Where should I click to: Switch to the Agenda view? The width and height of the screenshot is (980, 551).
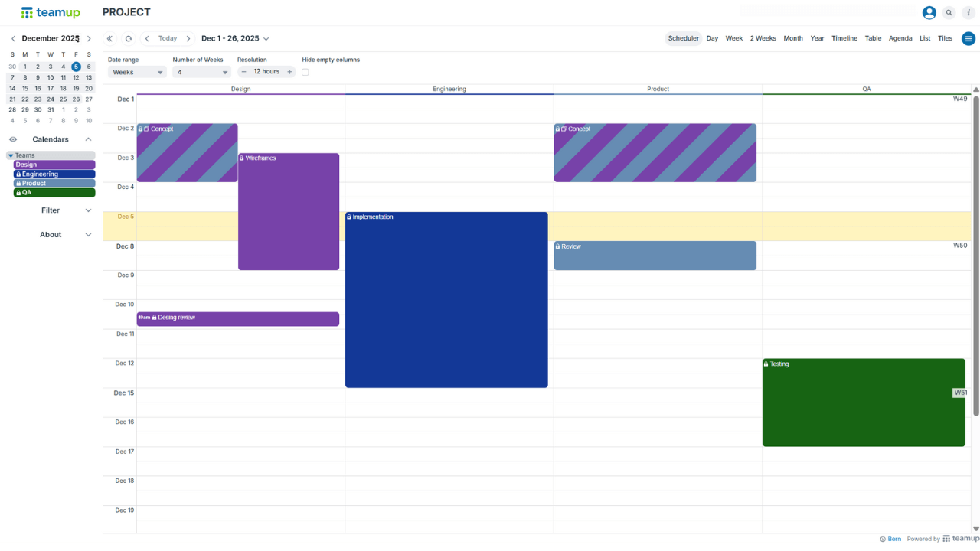pos(900,38)
